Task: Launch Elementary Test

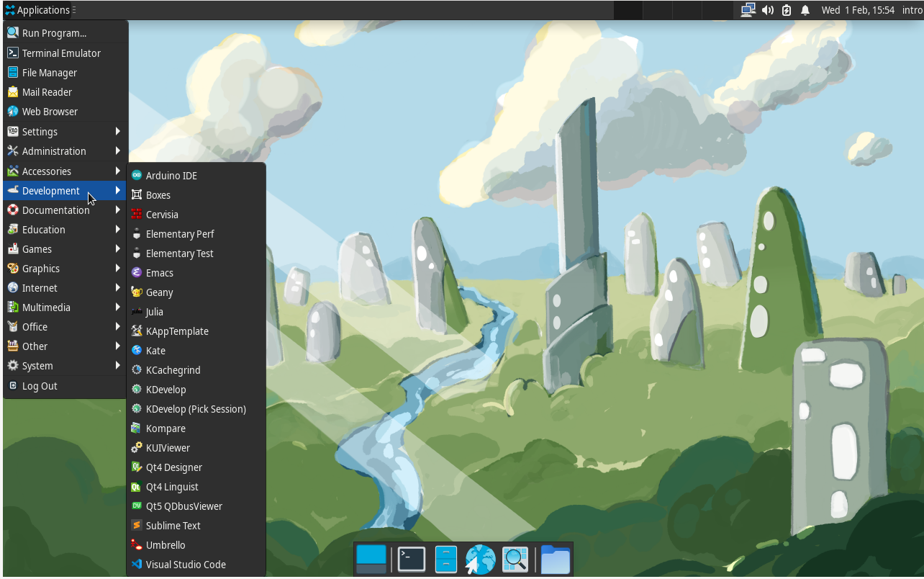Action: [196, 253]
